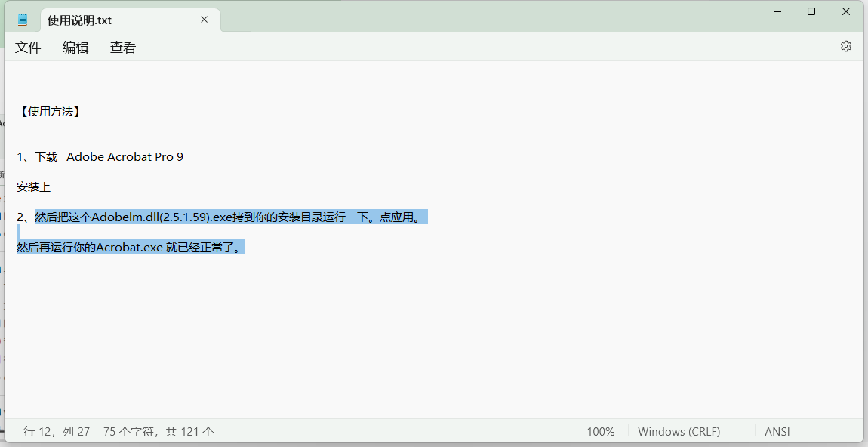
Task: Click the ANSI encoding indicator
Action: [x=777, y=431]
